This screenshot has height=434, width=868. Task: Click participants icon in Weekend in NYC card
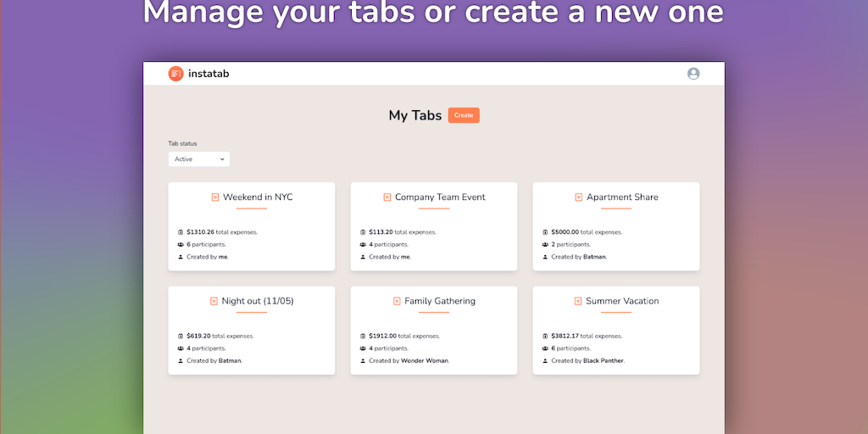[x=181, y=244]
